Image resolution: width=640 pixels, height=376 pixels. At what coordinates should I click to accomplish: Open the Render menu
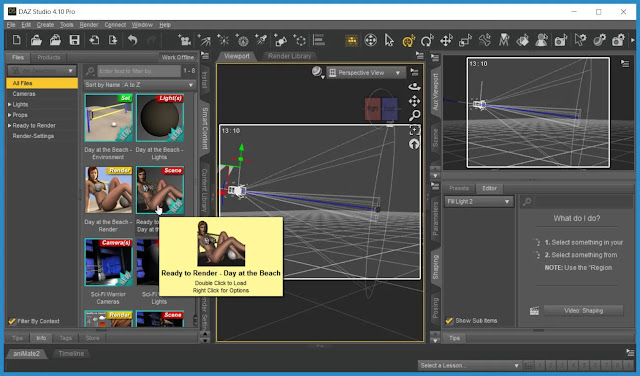coord(89,25)
